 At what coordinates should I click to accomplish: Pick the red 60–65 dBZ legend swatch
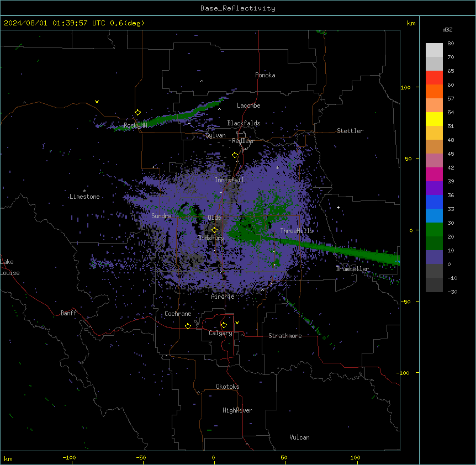pos(434,77)
